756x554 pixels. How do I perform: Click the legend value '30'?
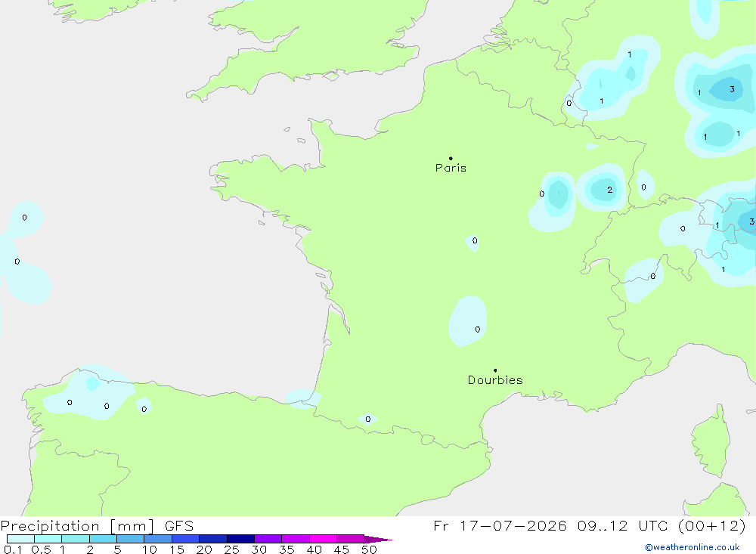259,549
